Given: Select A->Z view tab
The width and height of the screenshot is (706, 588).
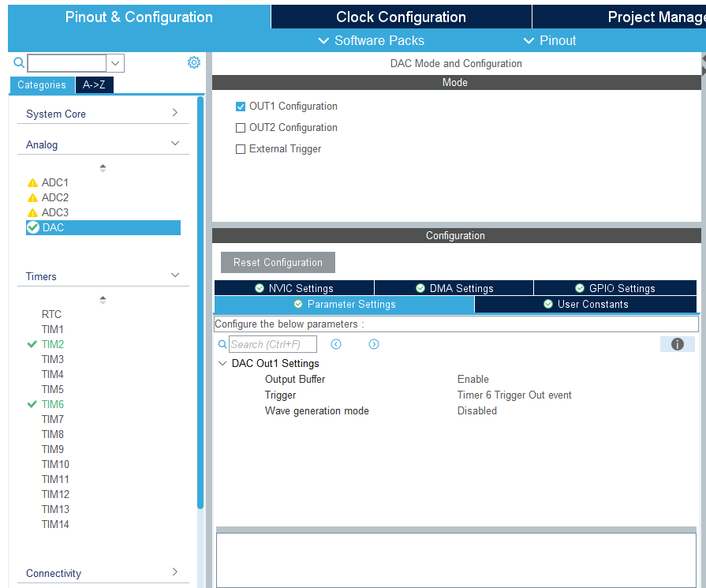Looking at the screenshot, I should point(94,84).
